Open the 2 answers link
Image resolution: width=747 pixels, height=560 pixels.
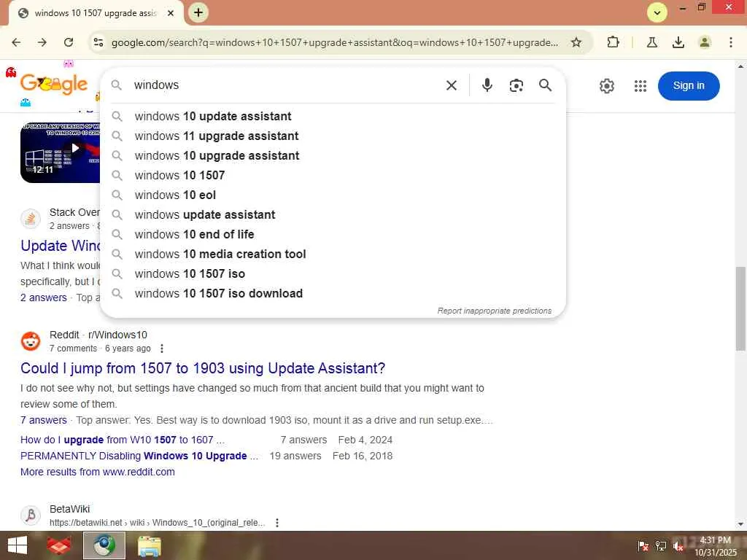(x=43, y=297)
